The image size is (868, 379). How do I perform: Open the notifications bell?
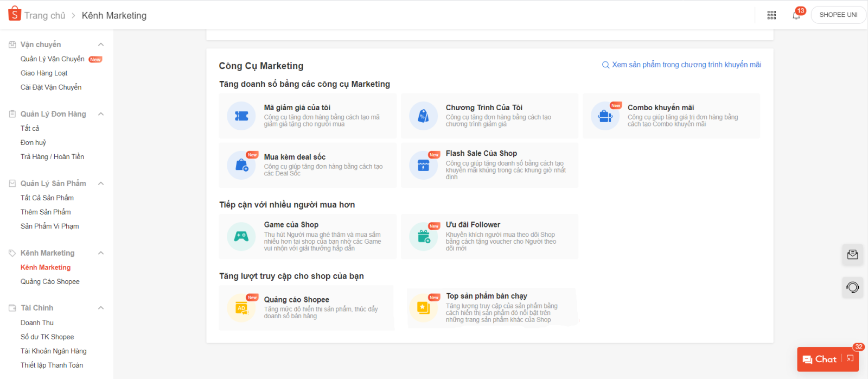click(796, 15)
